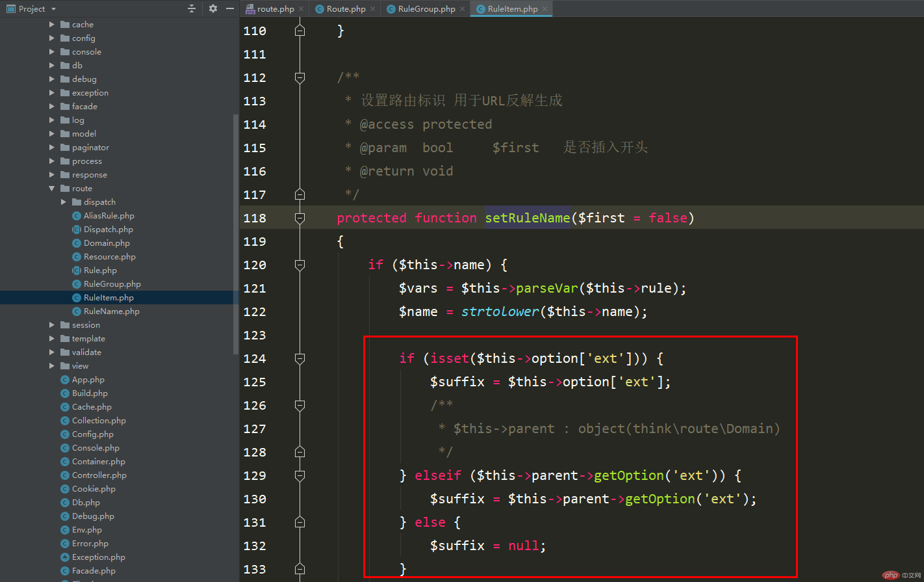Image resolution: width=924 pixels, height=582 pixels.
Task: Select the process folder
Action: pos(81,161)
